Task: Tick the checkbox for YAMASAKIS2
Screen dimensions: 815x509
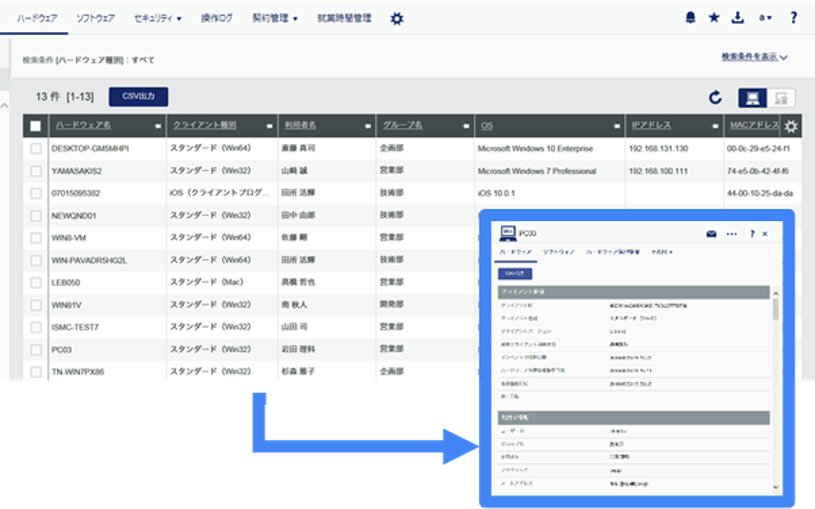Action: [36, 171]
